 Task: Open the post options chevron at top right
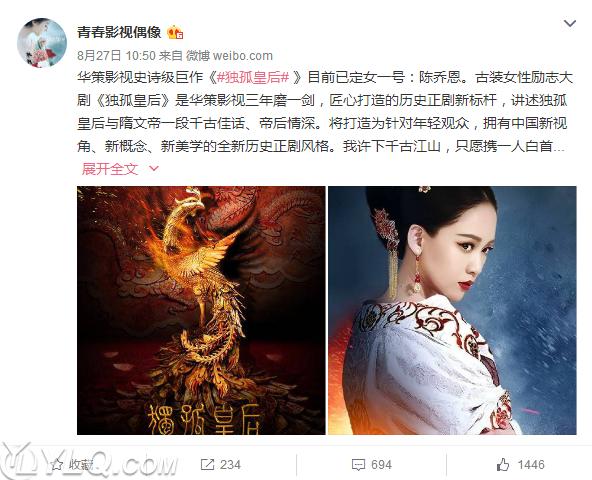[x=569, y=23]
